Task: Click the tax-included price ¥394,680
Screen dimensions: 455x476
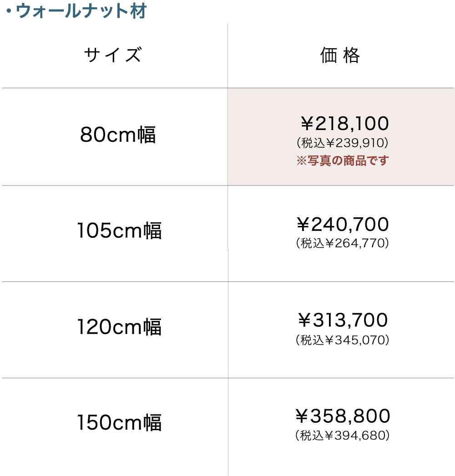Action: (x=342, y=436)
